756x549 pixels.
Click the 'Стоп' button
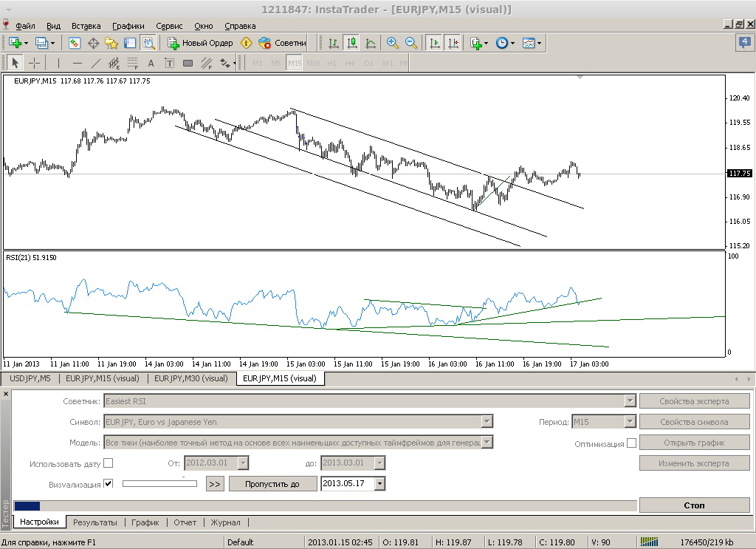(694, 505)
